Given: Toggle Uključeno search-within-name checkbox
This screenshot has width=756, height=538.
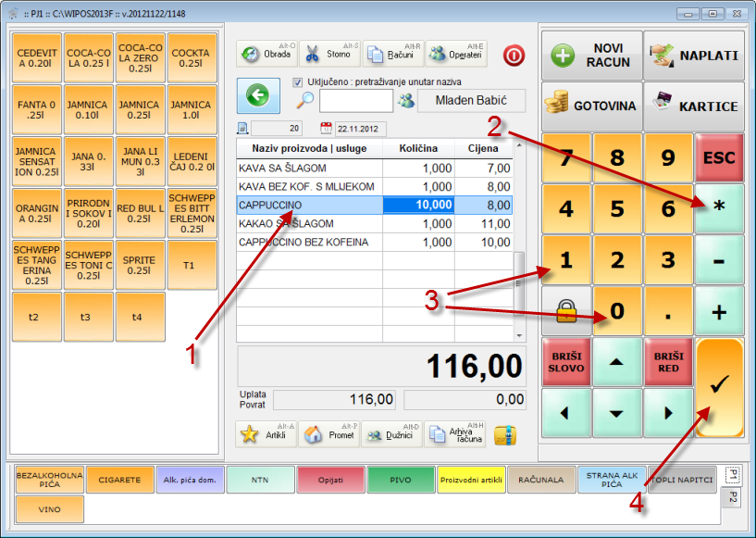Looking at the screenshot, I should (x=298, y=81).
